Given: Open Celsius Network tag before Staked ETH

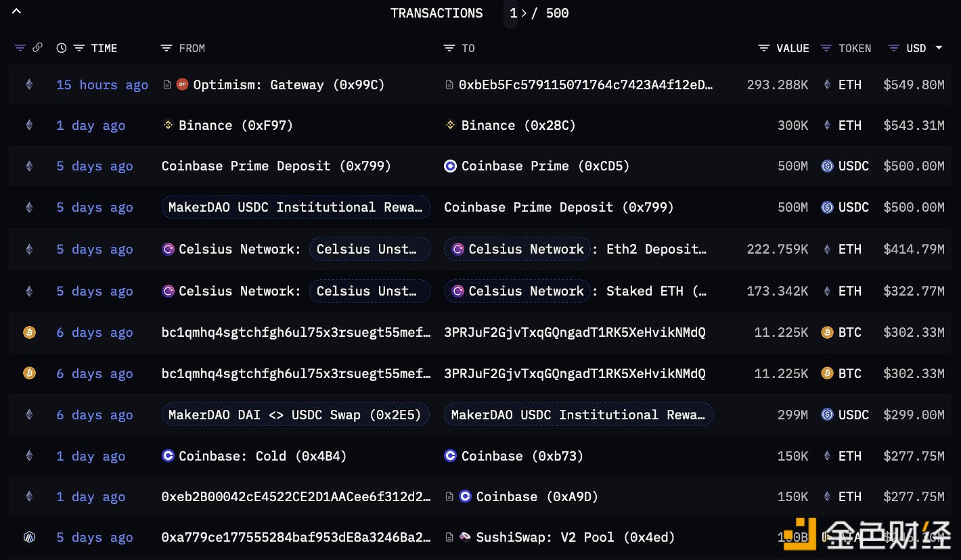Looking at the screenshot, I should [x=517, y=291].
